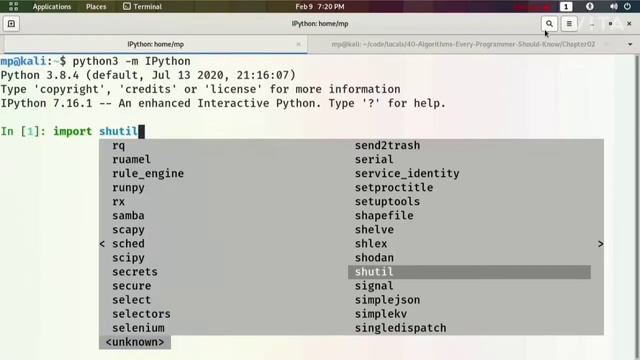The image size is (640, 360).
Task: Select 'rx' completion
Action: pos(118,202)
